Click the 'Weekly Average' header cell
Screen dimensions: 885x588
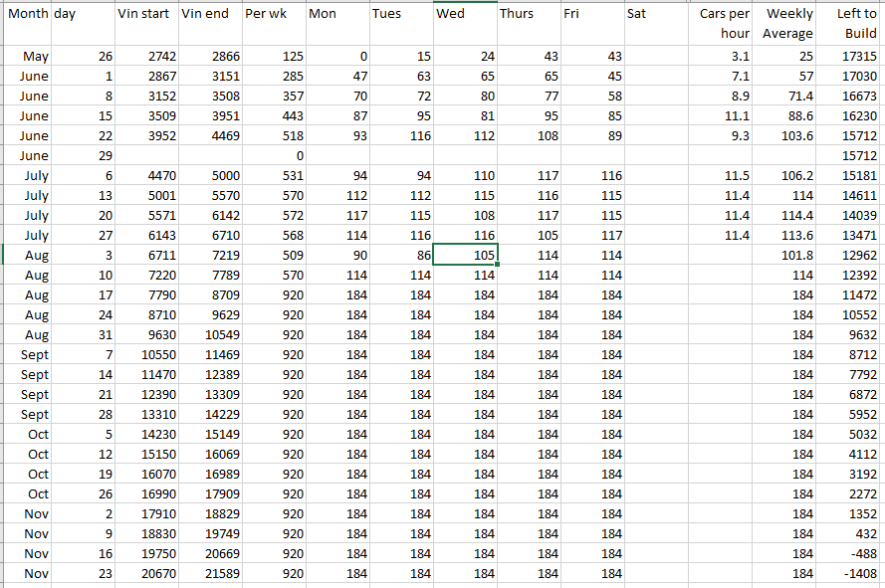pos(785,24)
